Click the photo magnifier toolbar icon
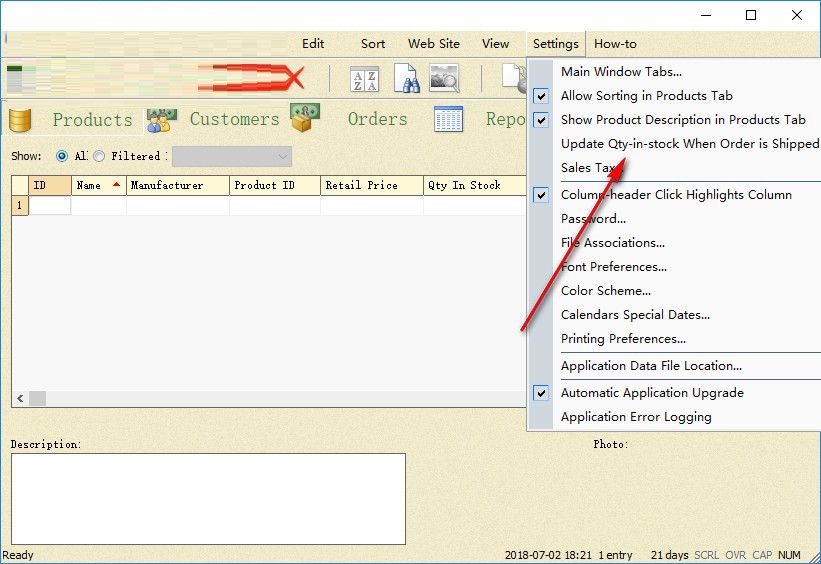Viewport: 821px width, 564px height. 444,78
